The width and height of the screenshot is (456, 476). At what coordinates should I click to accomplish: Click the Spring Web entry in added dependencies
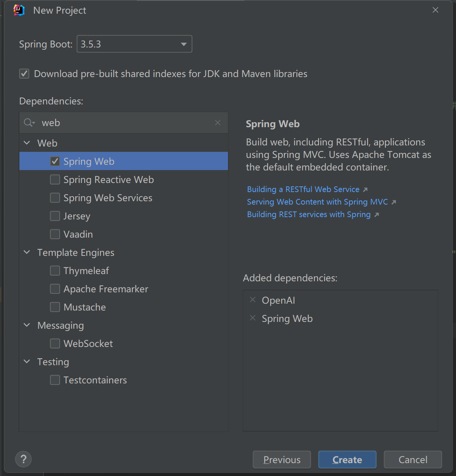pos(287,318)
